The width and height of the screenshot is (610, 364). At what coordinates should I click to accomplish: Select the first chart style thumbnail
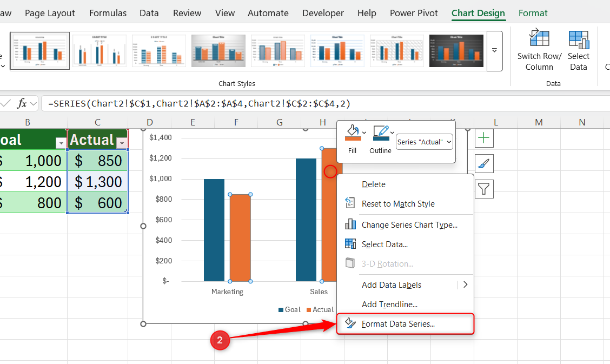tap(40, 51)
